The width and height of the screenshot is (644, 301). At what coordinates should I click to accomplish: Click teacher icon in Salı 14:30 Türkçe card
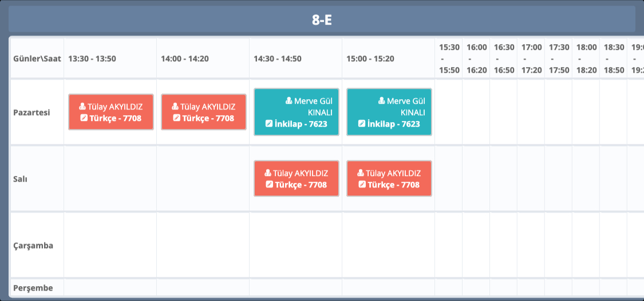click(x=268, y=173)
